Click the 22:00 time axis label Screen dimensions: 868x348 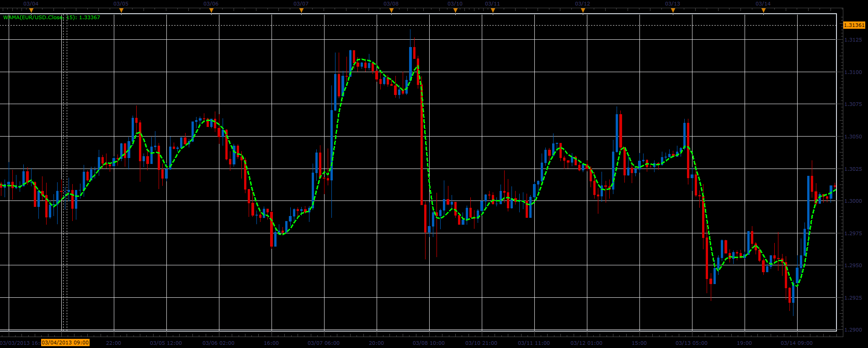113,343
